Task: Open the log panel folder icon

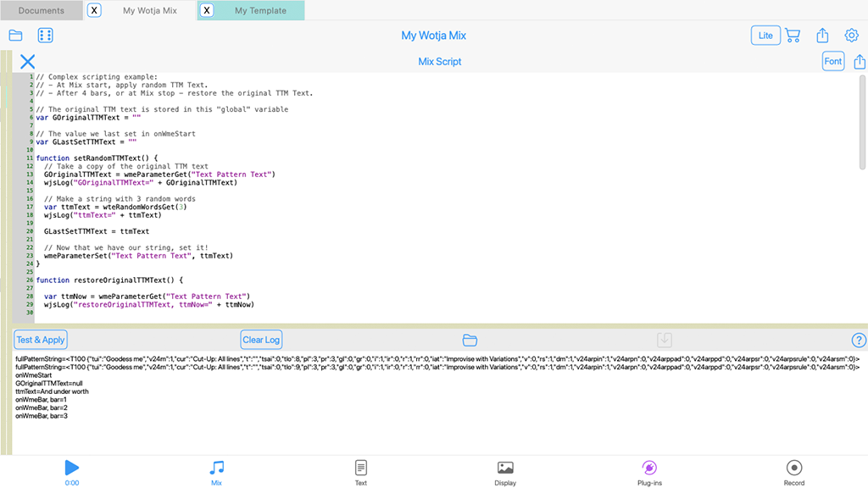Action: [x=470, y=340]
